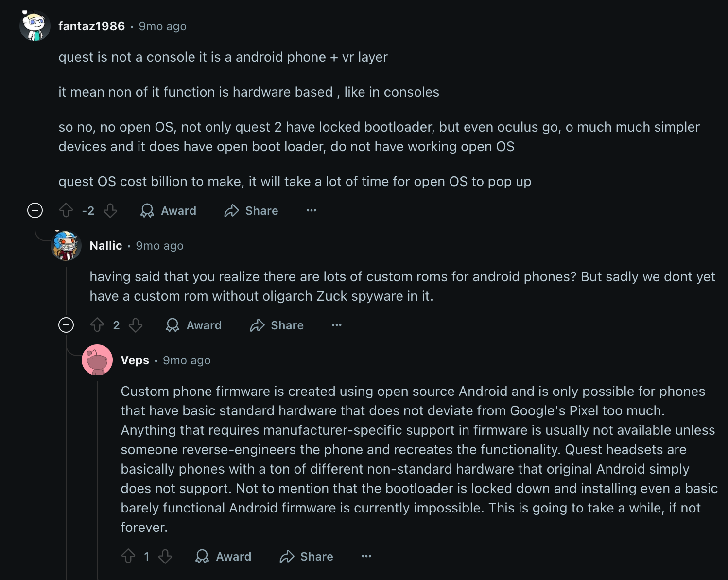
Task: Collapse fantaz1986's comment thread
Action: 35,211
